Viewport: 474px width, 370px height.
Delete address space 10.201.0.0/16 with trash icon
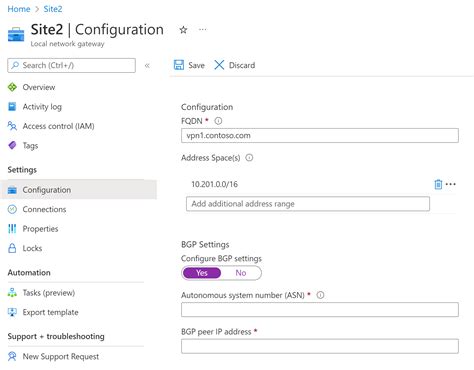point(438,184)
